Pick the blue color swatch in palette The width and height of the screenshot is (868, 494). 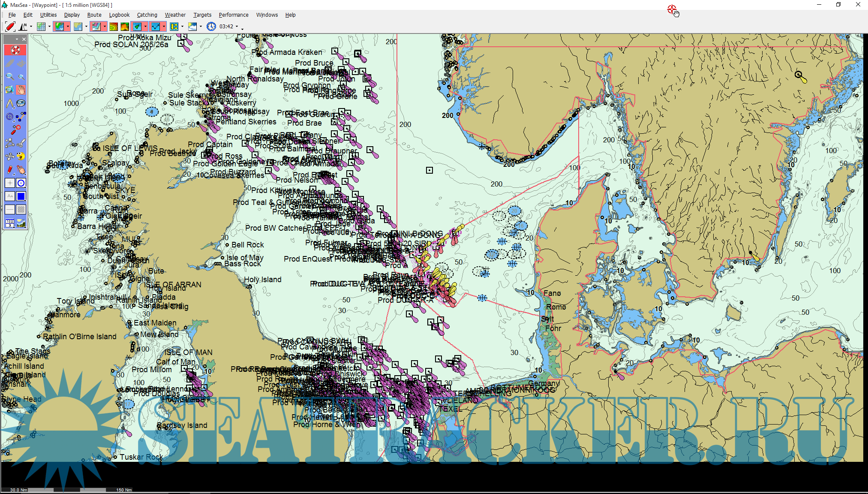click(x=21, y=196)
